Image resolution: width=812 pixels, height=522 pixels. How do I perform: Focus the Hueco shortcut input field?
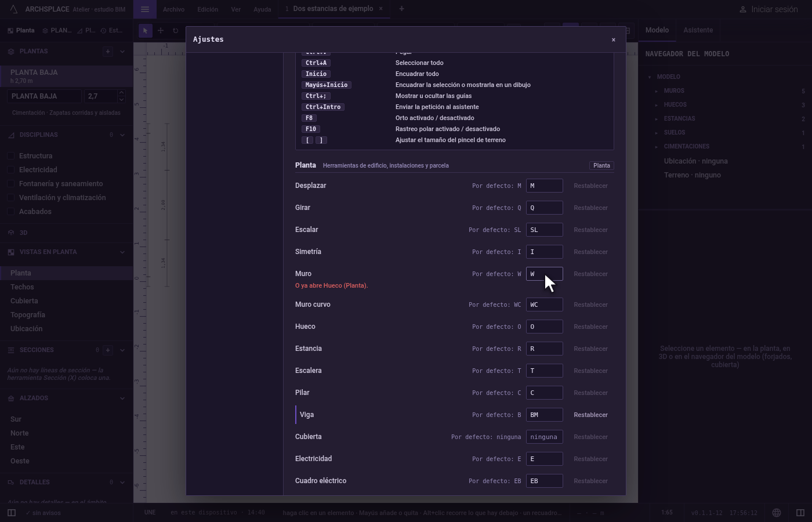click(544, 327)
